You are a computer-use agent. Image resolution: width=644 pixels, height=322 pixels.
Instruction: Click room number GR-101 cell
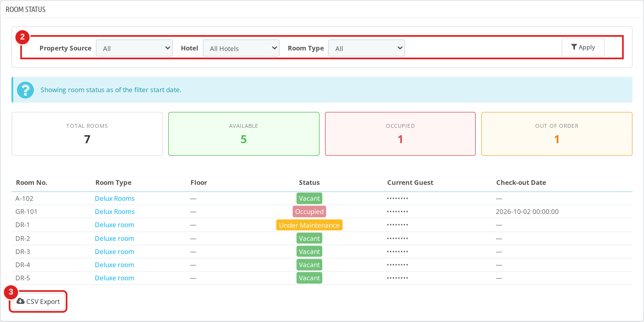(x=26, y=211)
